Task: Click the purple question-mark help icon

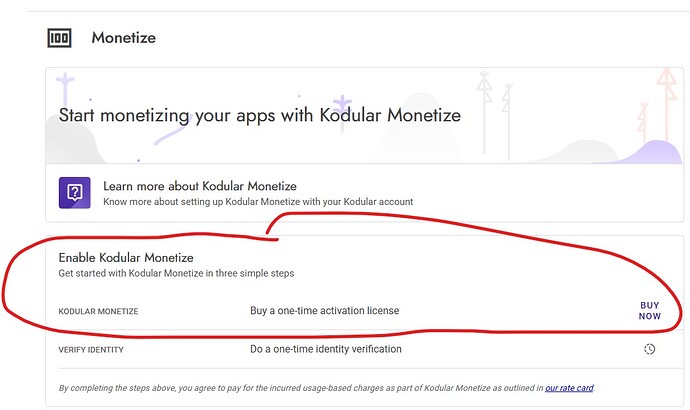Action: point(74,193)
